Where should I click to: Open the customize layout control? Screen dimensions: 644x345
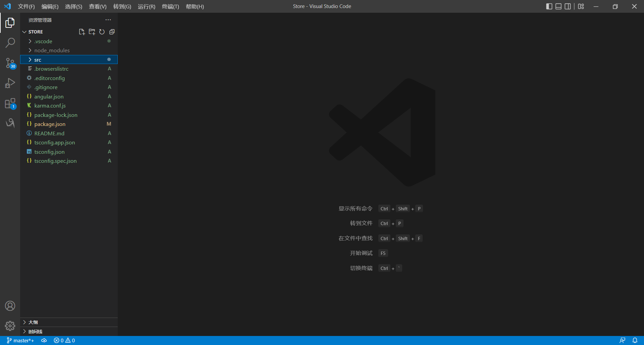[581, 6]
